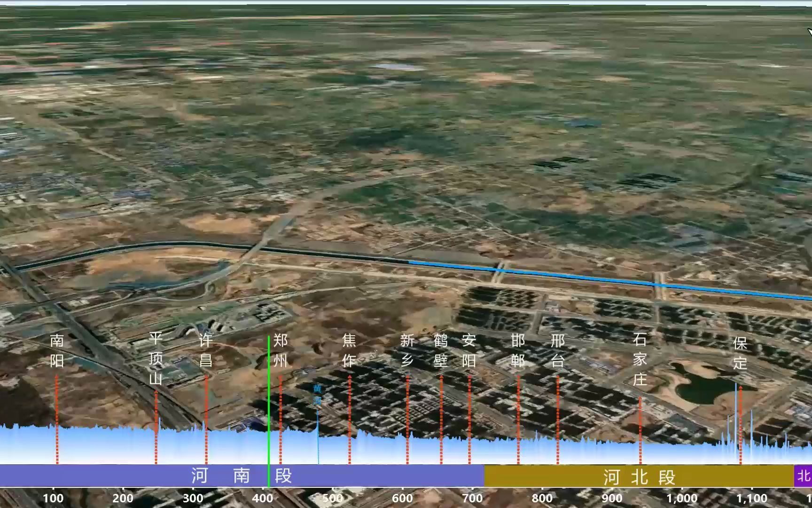Click the 河南段 purple segment bar
The height and width of the screenshot is (508, 812).
(x=242, y=476)
